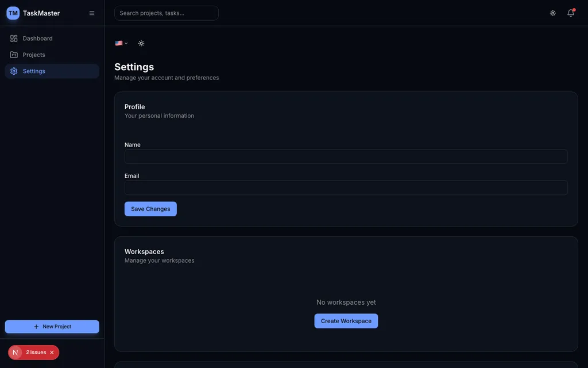Click the Next.js N dev icon

point(16,352)
